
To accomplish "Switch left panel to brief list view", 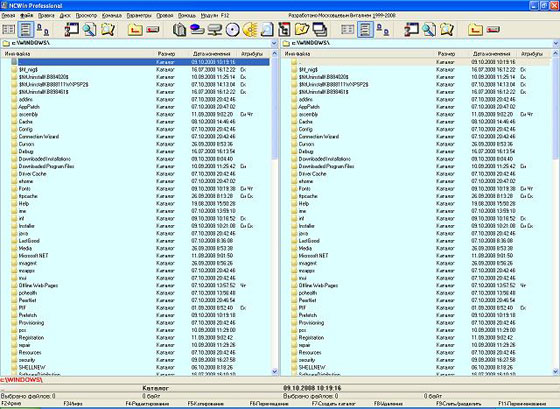I will 9,30.
